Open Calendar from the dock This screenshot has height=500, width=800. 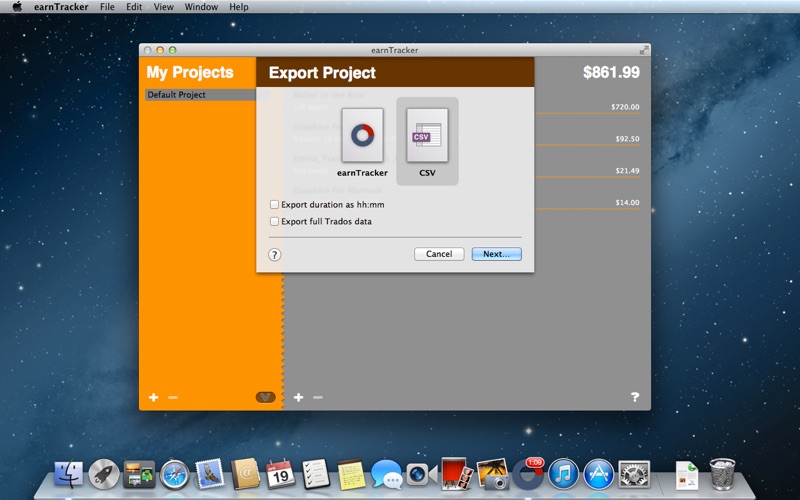[280, 474]
